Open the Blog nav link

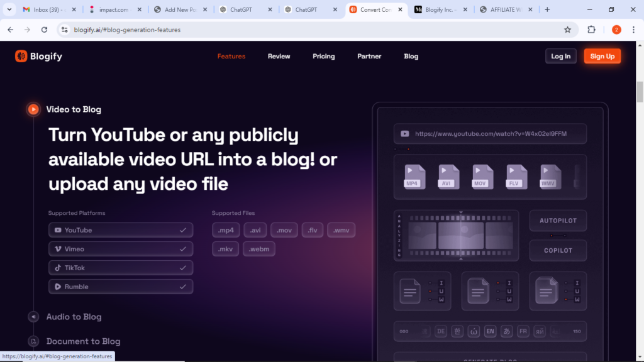tap(411, 56)
